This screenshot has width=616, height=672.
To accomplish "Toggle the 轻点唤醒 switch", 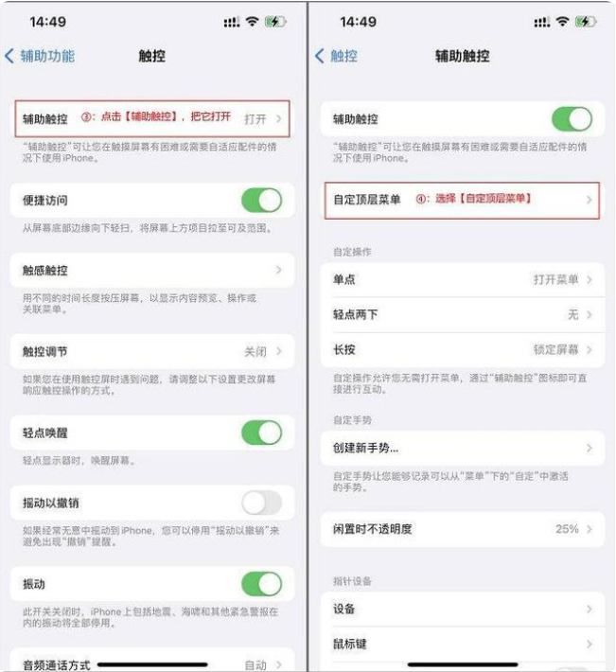I will pyautogui.click(x=262, y=433).
